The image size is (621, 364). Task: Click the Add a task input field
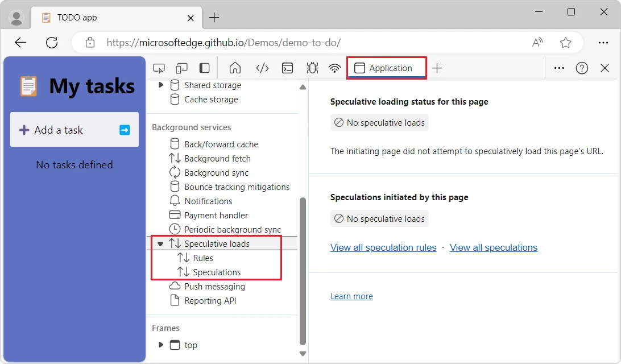(x=74, y=130)
